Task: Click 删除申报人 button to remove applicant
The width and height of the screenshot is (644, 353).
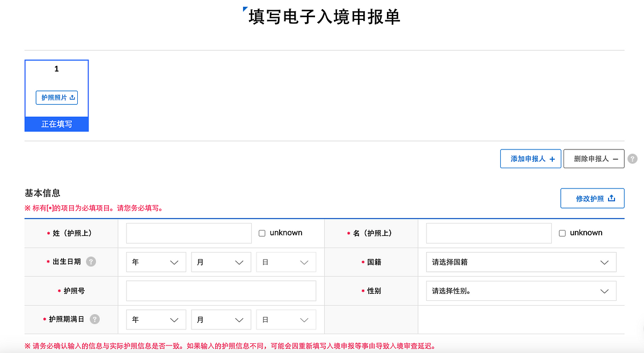Action: [x=594, y=159]
